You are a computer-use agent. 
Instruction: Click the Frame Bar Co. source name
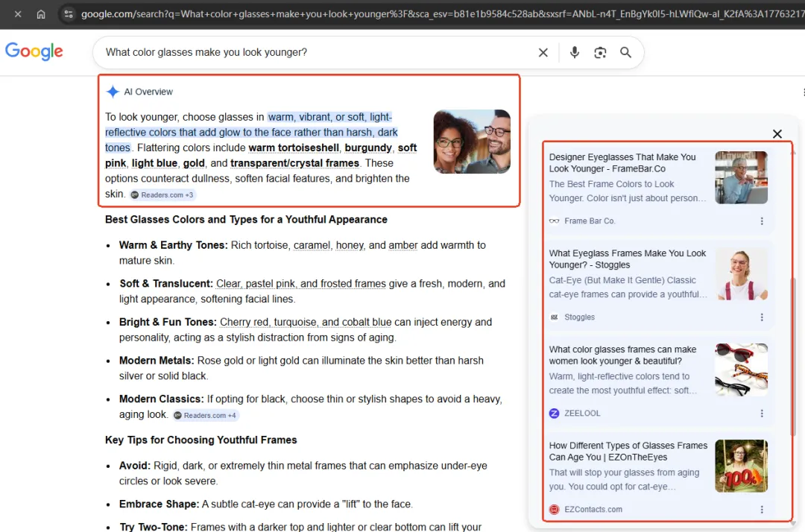(x=590, y=221)
